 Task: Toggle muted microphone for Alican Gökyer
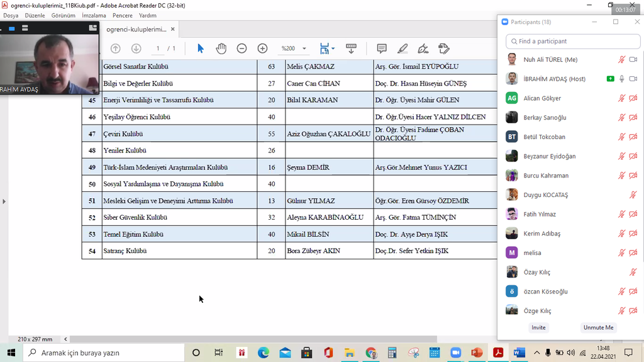coord(622,98)
